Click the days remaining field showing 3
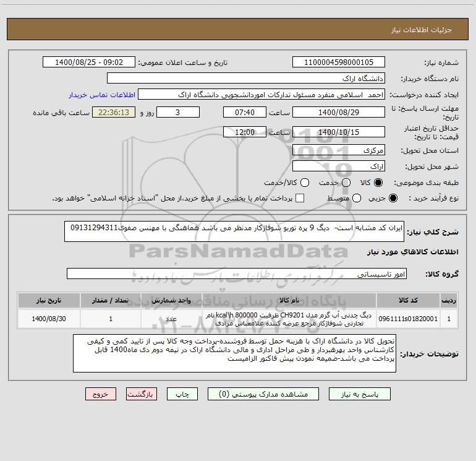This screenshot has width=476, height=461. (178, 112)
